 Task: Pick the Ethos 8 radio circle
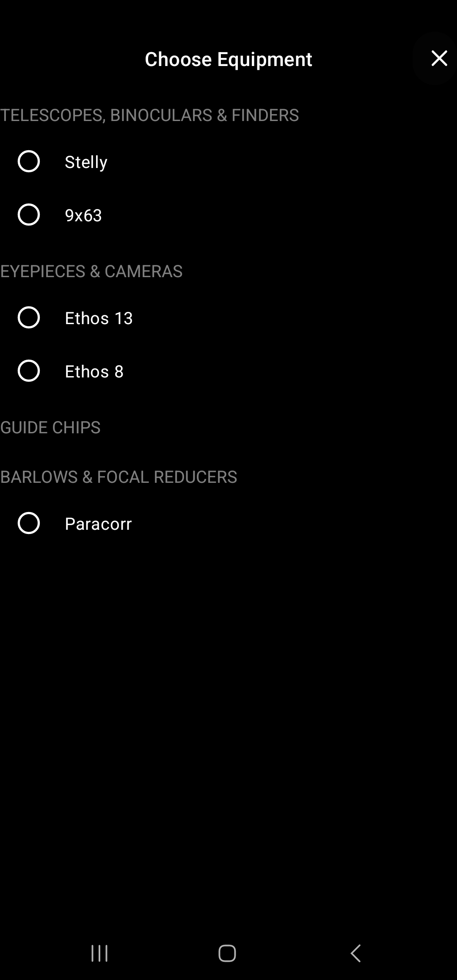tap(29, 371)
